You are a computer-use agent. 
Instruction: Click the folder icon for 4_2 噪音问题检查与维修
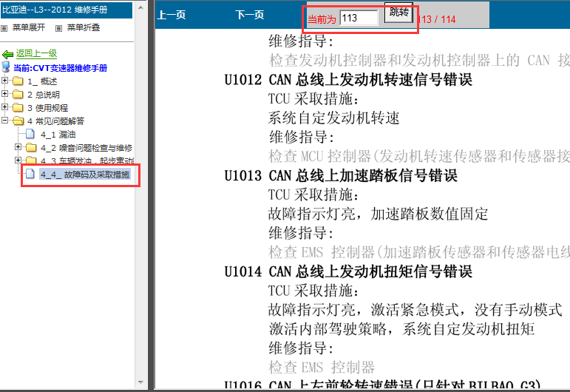tap(31, 147)
